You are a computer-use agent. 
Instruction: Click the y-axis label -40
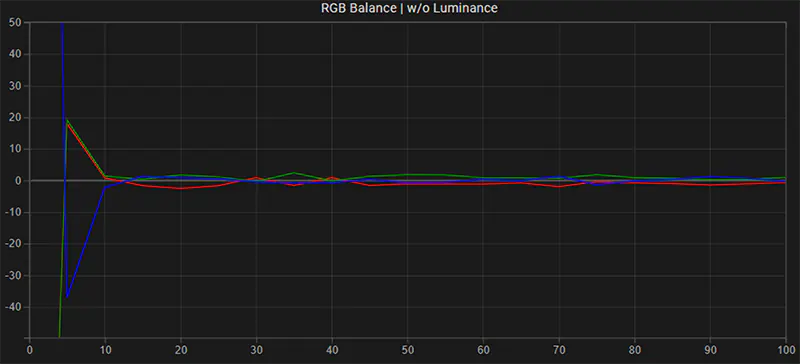(13, 307)
